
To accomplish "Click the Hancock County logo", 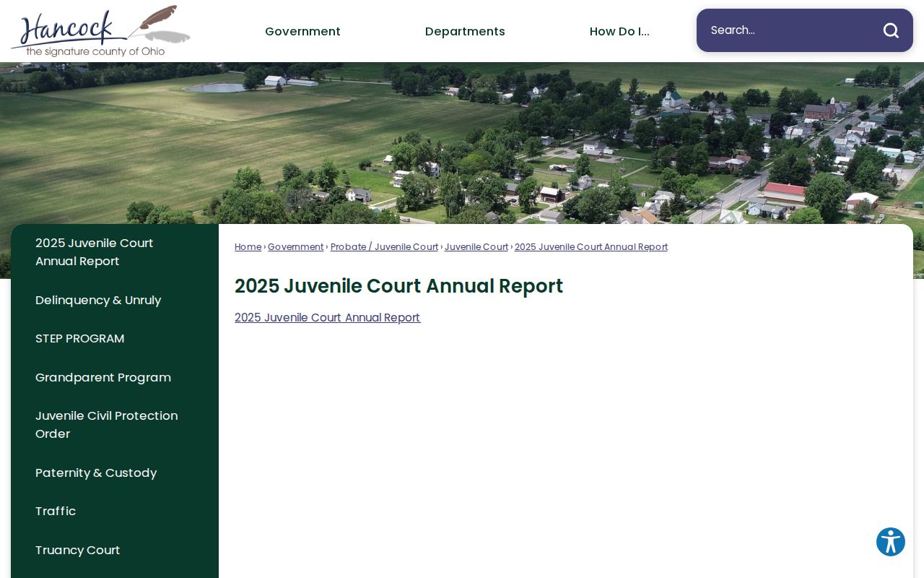I will (x=100, y=31).
